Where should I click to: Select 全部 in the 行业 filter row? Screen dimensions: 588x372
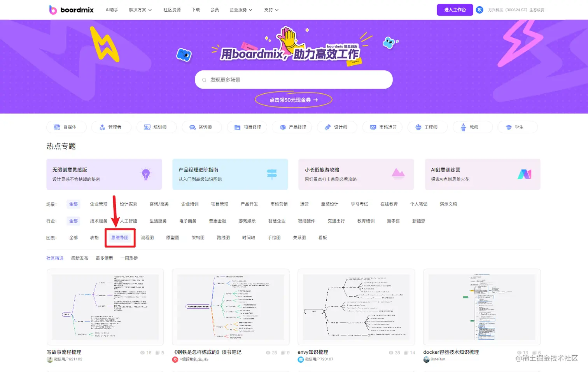[73, 221]
